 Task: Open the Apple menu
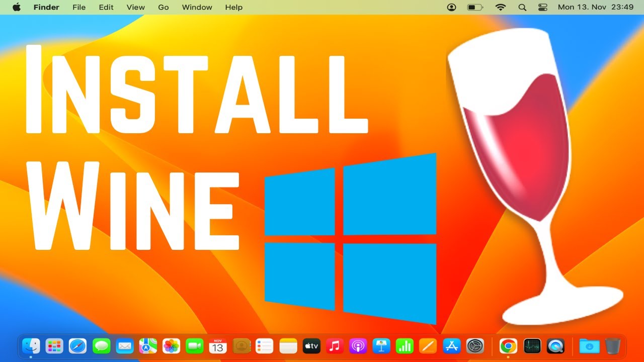pyautogui.click(x=17, y=7)
